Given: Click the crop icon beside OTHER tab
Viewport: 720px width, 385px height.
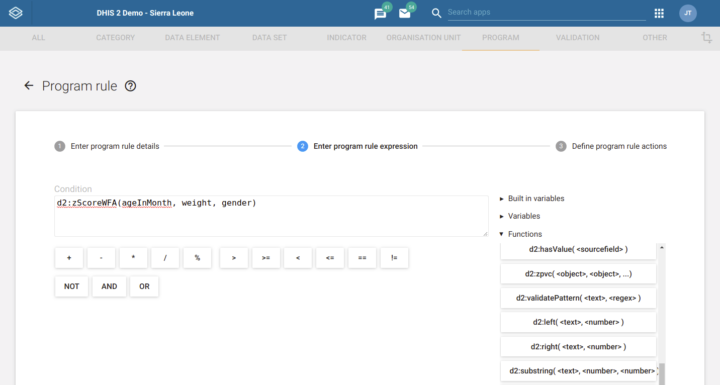Looking at the screenshot, I should (706, 38).
